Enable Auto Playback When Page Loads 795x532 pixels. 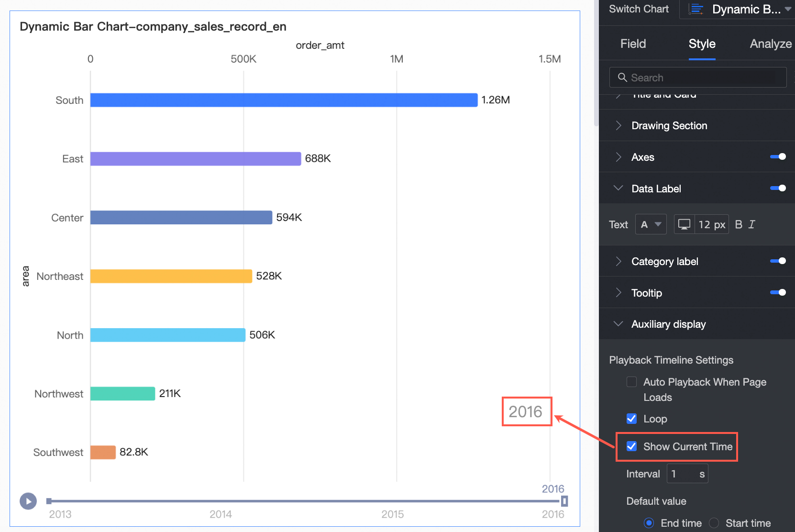point(631,382)
